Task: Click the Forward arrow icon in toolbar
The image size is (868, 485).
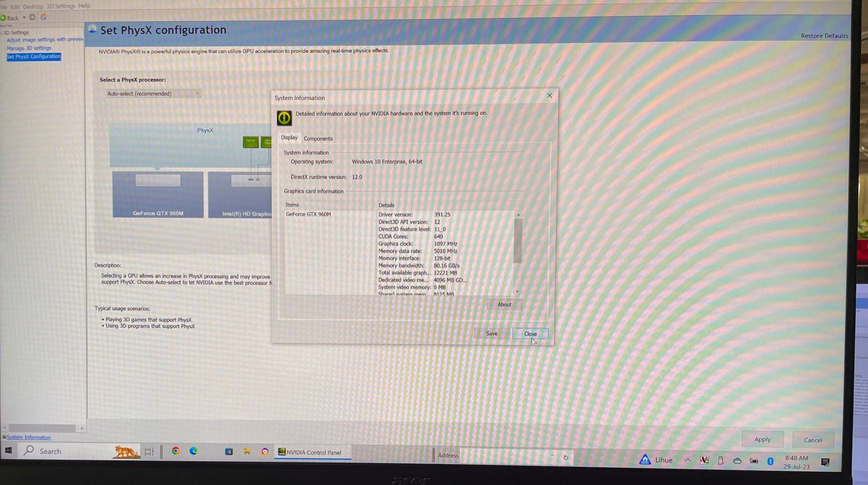Action: point(32,17)
